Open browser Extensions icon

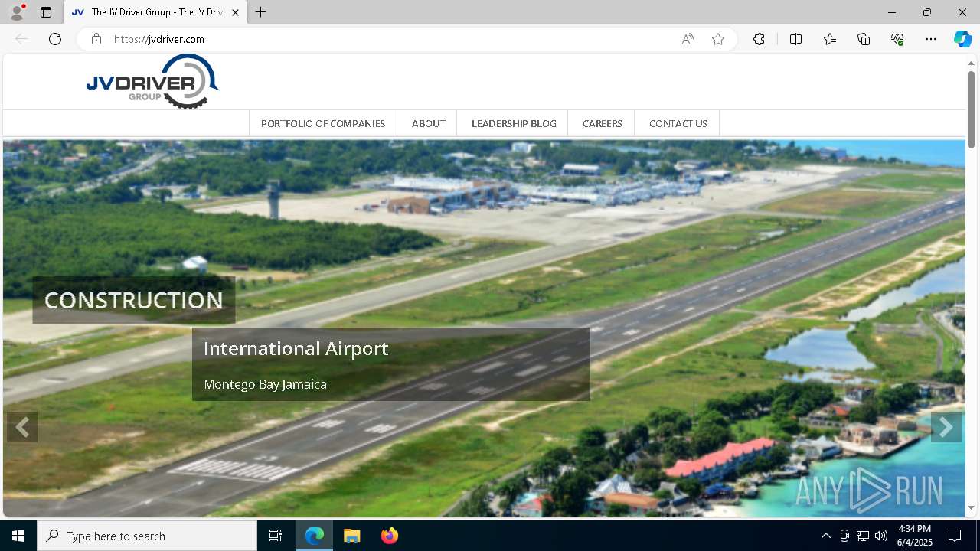coord(759,39)
